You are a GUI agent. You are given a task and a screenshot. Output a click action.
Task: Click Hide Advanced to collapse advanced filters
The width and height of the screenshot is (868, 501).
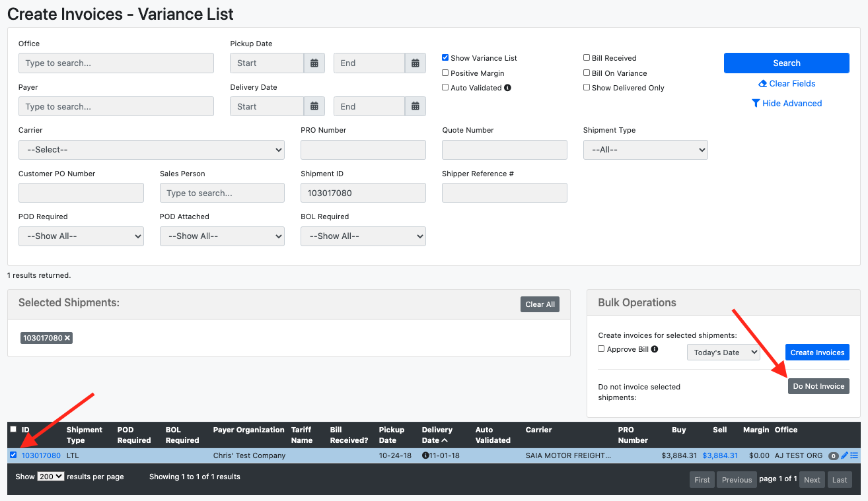coord(787,103)
